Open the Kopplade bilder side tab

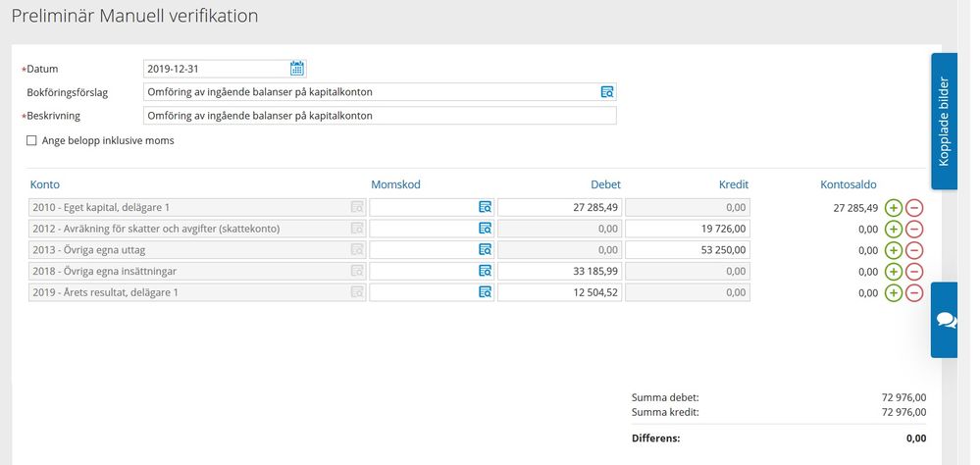[945, 122]
